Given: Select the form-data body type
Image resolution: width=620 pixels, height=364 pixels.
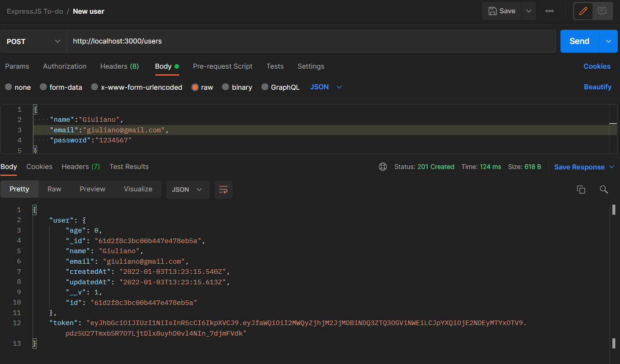Looking at the screenshot, I should click(x=61, y=87).
